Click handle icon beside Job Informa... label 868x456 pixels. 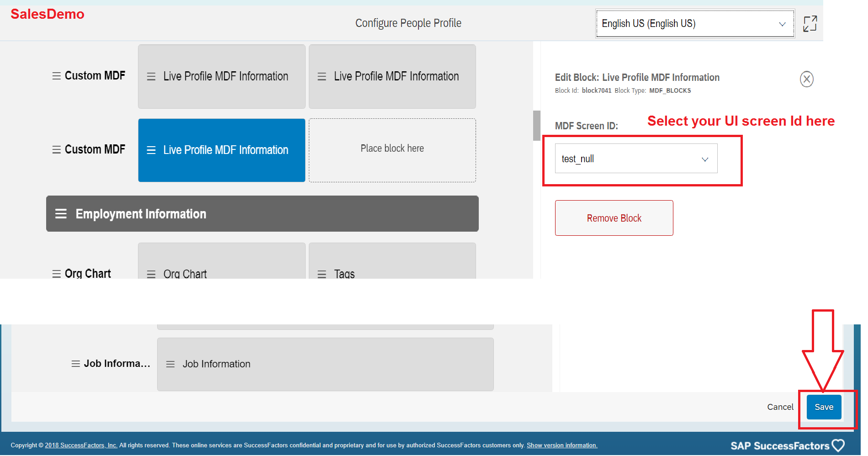[76, 364]
